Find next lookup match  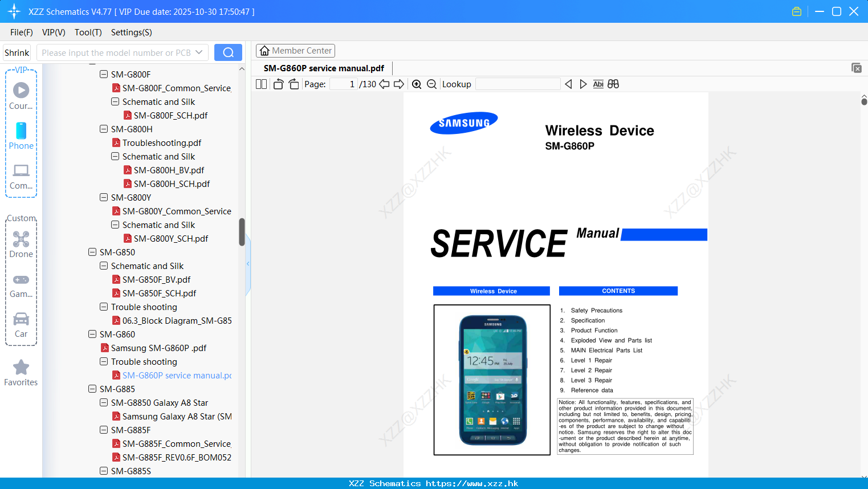pos(583,84)
